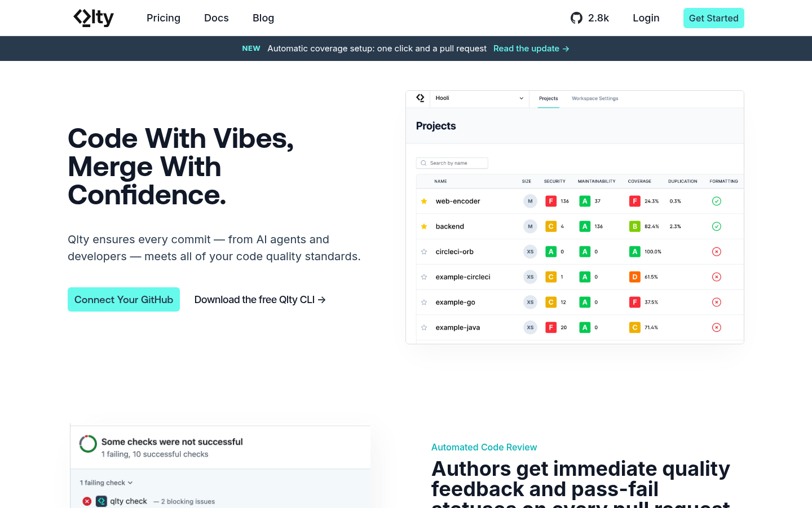Click the formatting pass checkmark for backend

(717, 226)
